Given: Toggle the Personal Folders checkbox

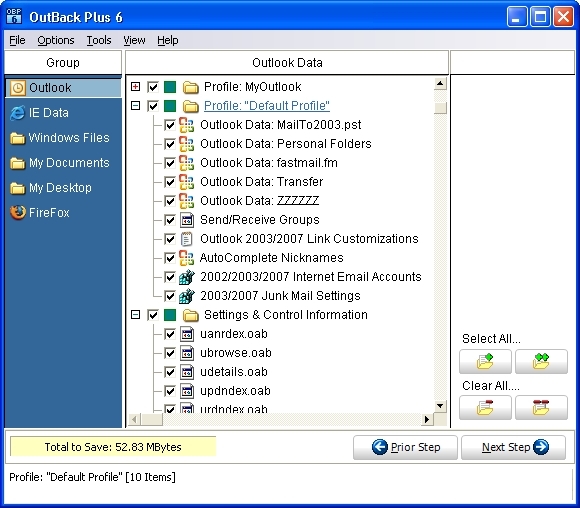Looking at the screenshot, I should 170,144.
